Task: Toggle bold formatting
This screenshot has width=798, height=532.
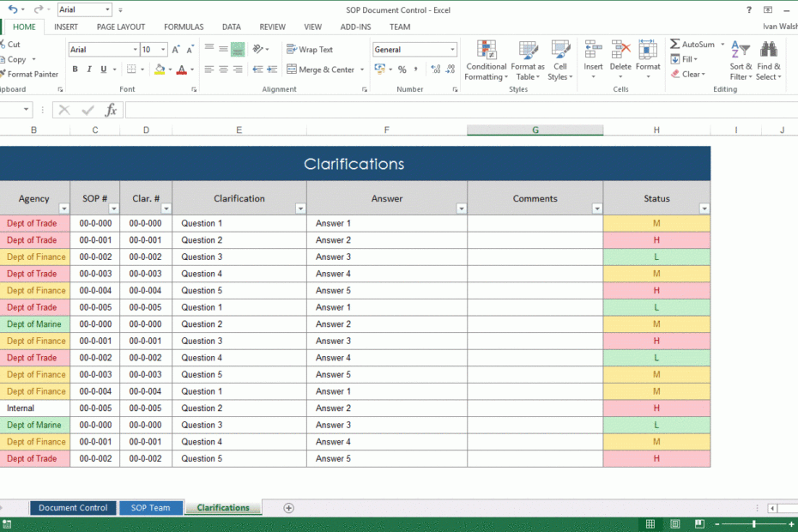Action: click(x=76, y=69)
